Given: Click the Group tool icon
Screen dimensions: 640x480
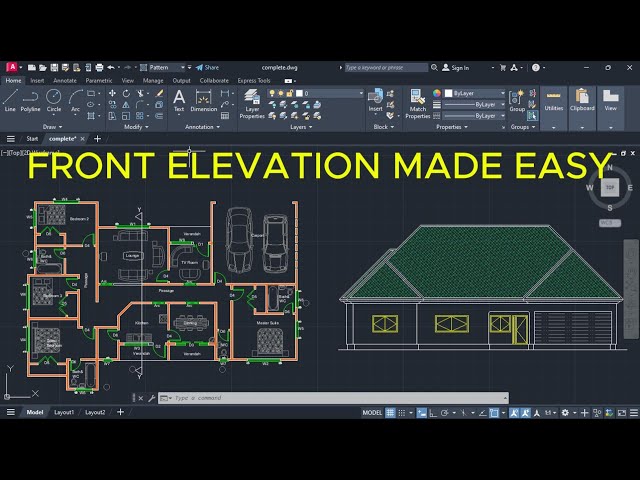Looking at the screenshot, I should click(517, 100).
